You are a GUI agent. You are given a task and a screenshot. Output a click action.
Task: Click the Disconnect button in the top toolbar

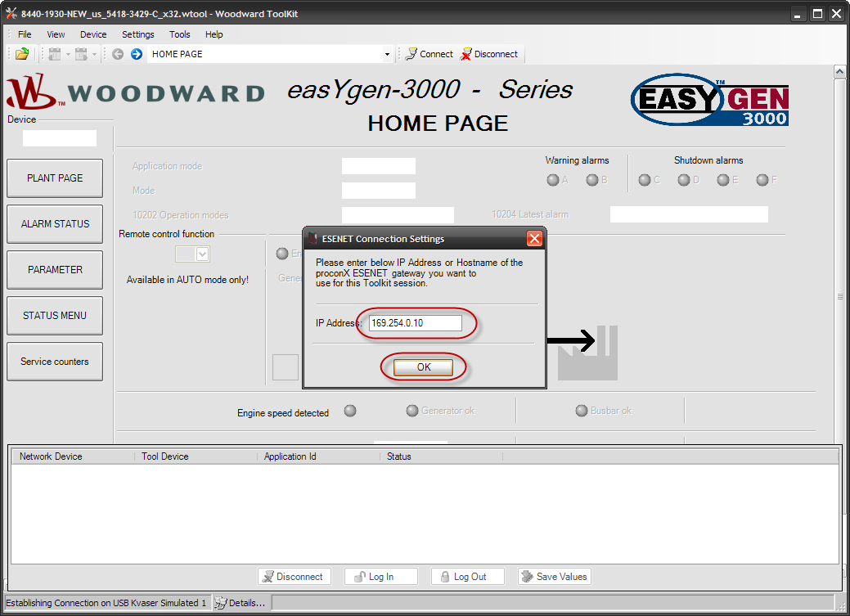pos(489,54)
